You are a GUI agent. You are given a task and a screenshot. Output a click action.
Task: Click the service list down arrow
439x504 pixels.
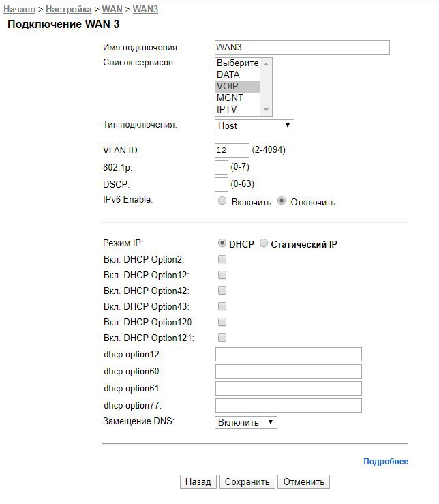[266, 110]
